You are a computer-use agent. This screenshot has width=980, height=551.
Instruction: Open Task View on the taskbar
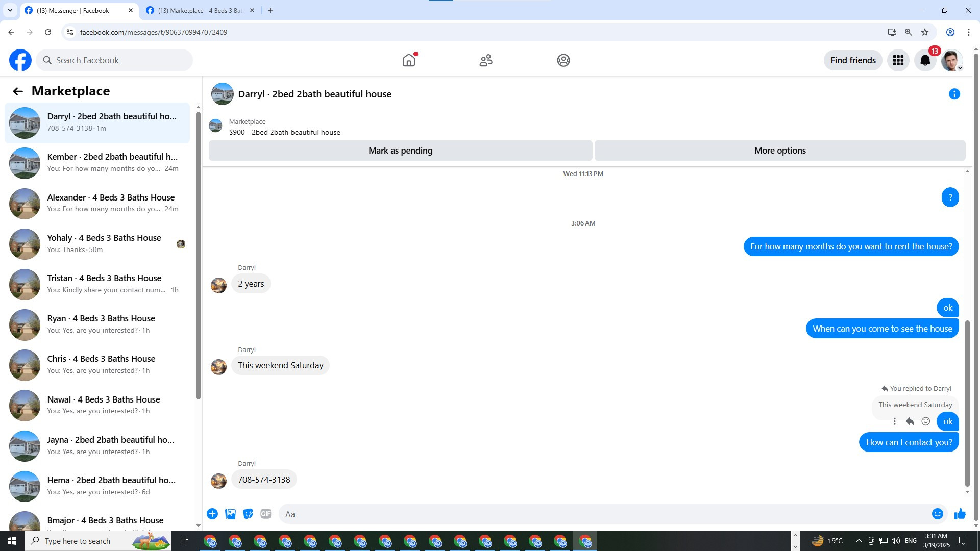(184, 541)
